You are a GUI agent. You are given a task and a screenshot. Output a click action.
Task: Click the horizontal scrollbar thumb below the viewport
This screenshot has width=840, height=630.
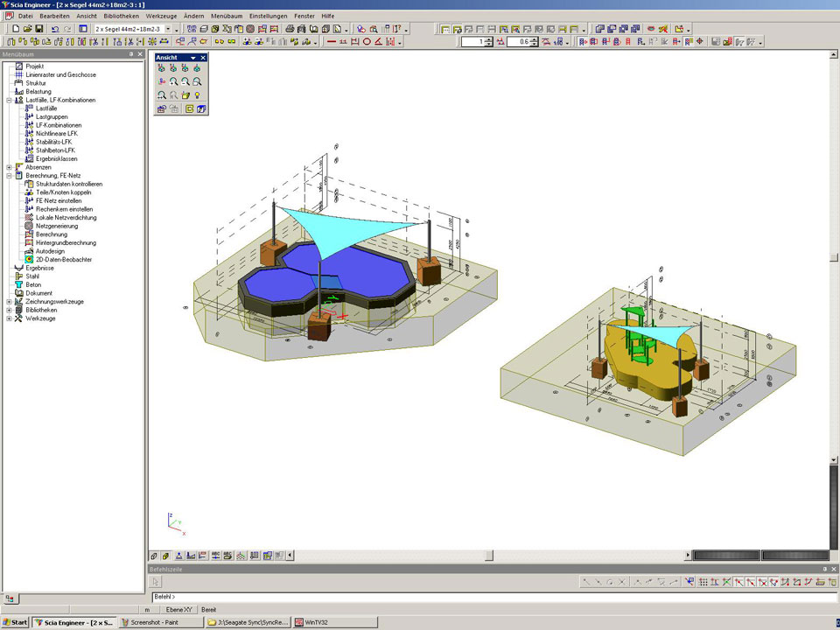(489, 555)
